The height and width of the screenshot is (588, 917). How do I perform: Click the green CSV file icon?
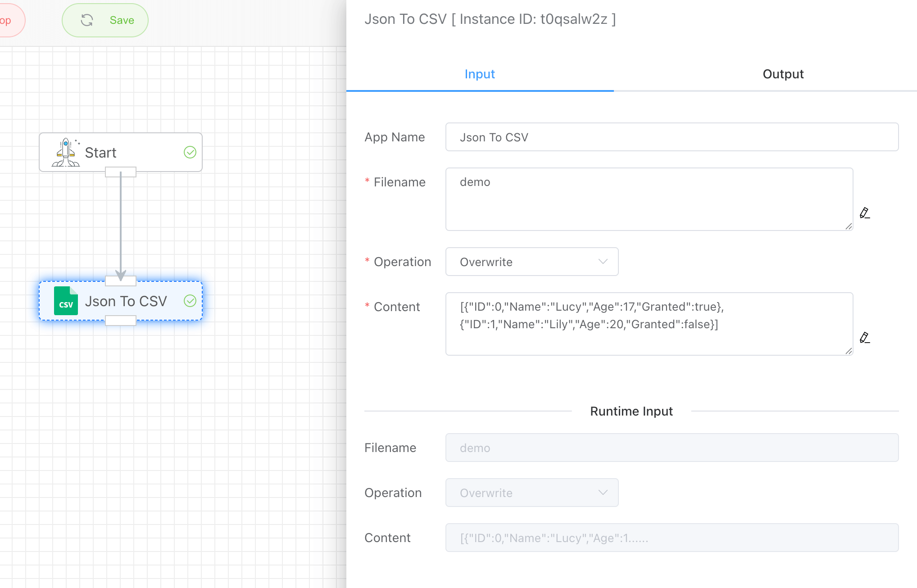(x=66, y=301)
